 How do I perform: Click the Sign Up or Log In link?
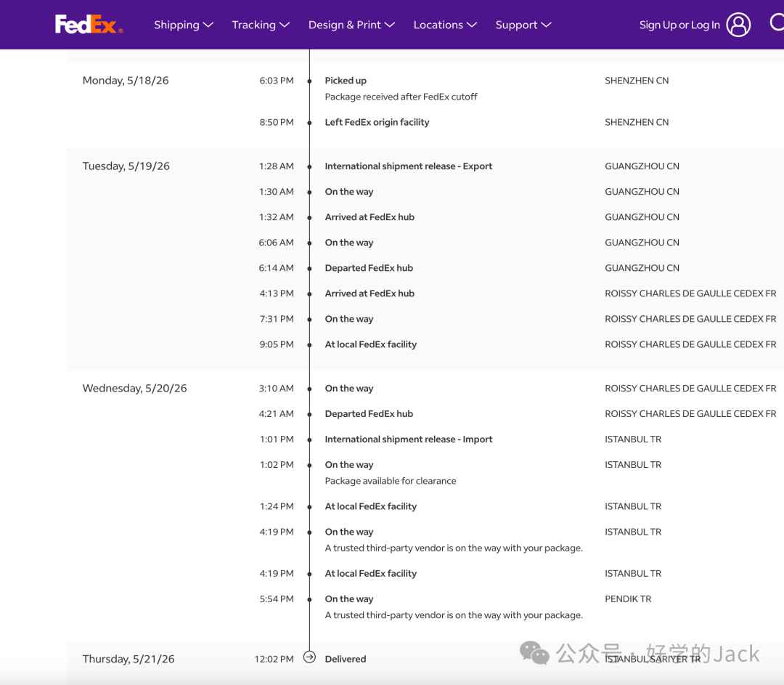pyautogui.click(x=679, y=25)
